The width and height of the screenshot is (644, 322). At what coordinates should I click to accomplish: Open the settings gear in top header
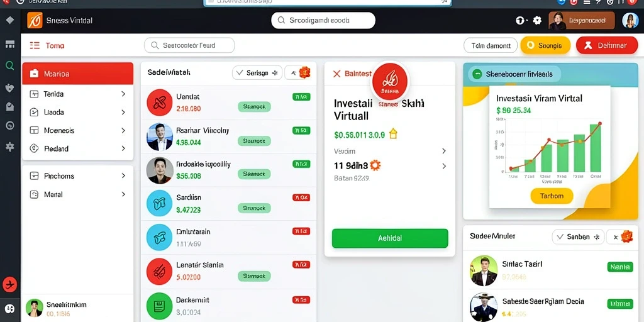537,20
